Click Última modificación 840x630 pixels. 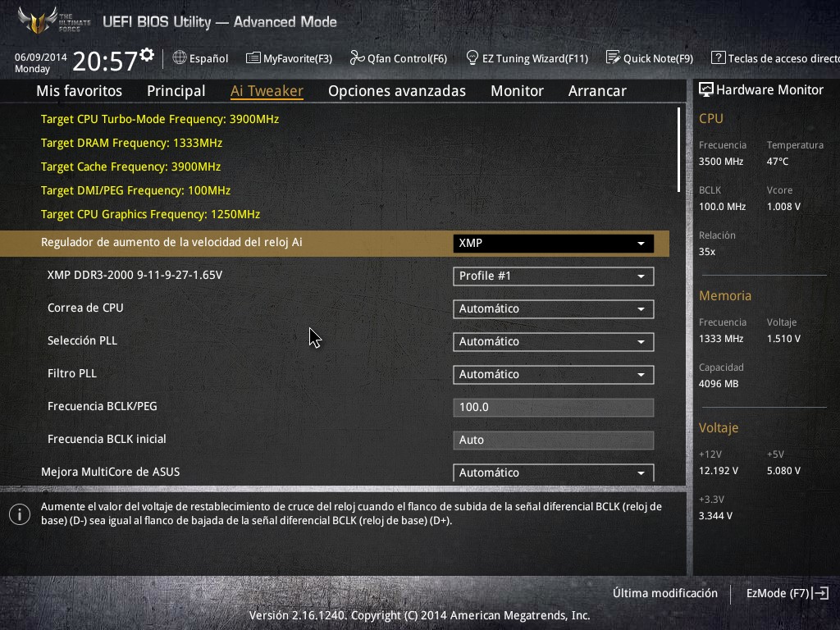pyautogui.click(x=664, y=593)
